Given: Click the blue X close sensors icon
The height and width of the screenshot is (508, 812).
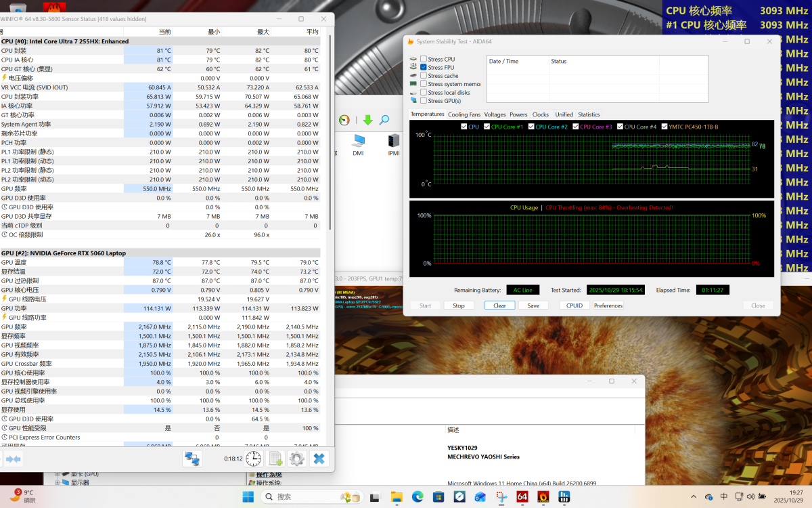Looking at the screenshot, I should (319, 459).
